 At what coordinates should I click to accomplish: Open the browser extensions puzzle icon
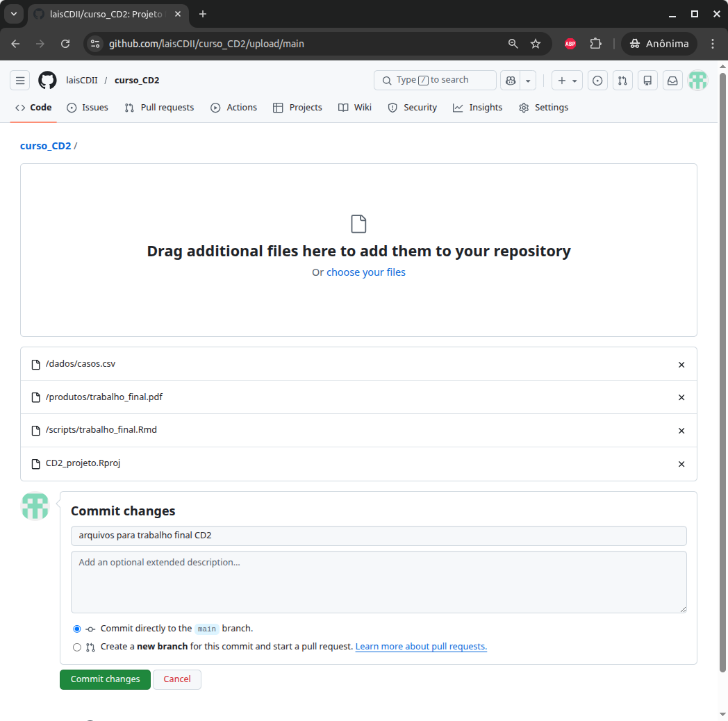pos(595,44)
